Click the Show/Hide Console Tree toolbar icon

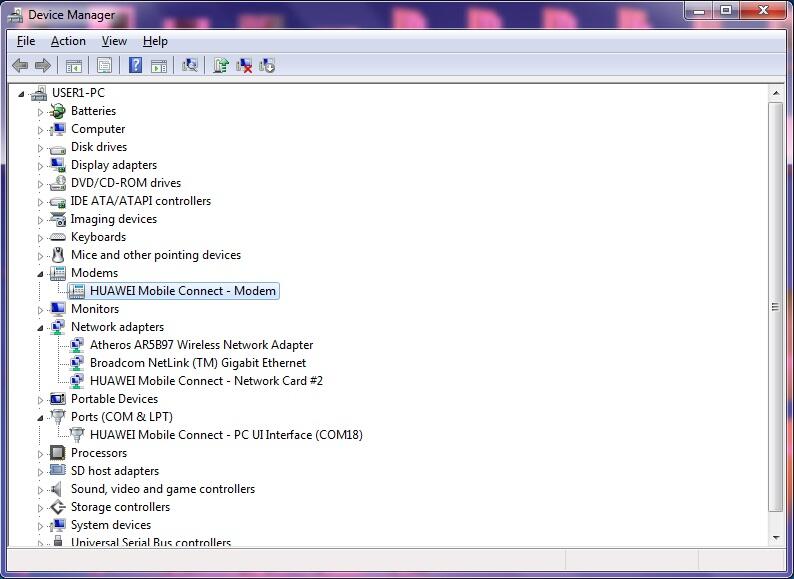73,66
